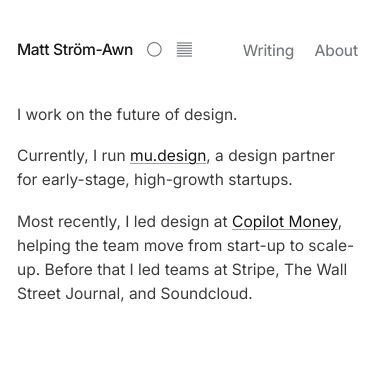Open the Writing page

268,51
